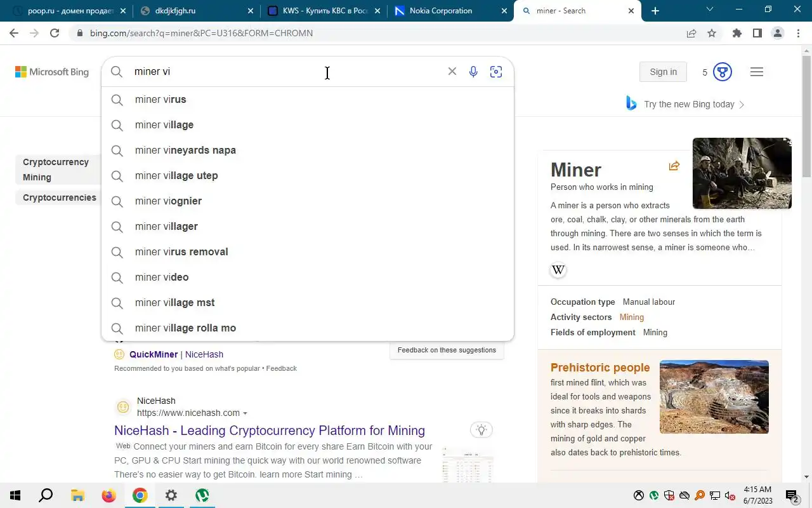The height and width of the screenshot is (508, 812).
Task: Open notification center icon
Action: point(792,495)
